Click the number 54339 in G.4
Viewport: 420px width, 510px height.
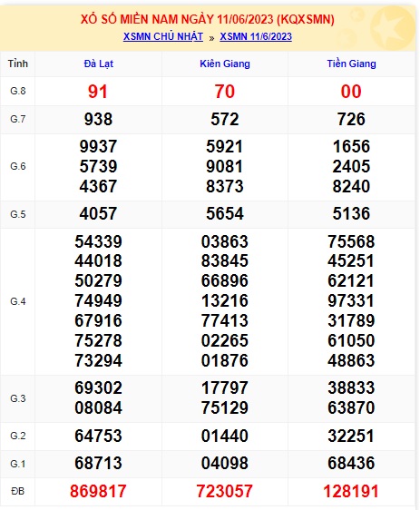(98, 241)
